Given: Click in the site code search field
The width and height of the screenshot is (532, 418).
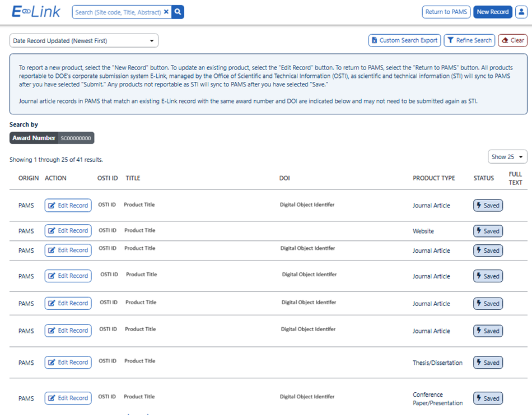Looking at the screenshot, I should click(118, 12).
